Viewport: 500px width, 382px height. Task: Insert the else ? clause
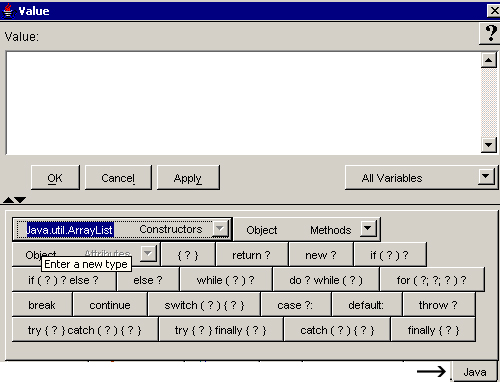(148, 280)
